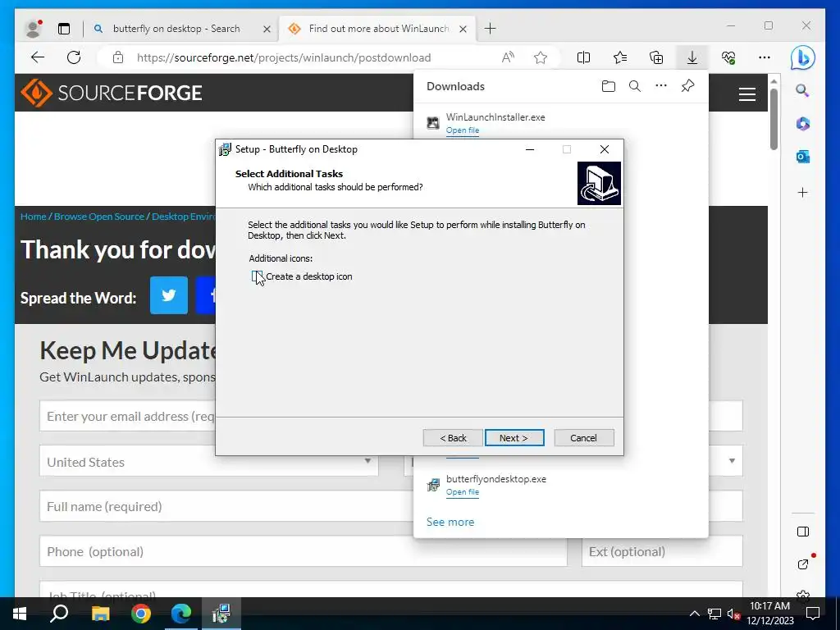
Task: Open file link under WinLaunchInstaller.exe
Action: 463,130
